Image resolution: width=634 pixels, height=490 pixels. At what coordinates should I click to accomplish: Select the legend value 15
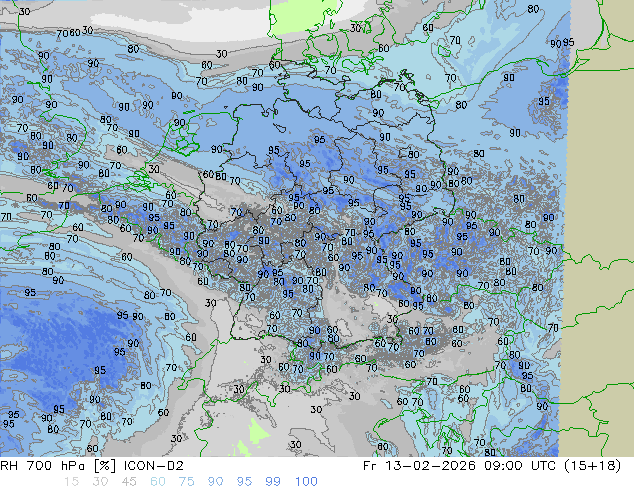click(x=71, y=482)
